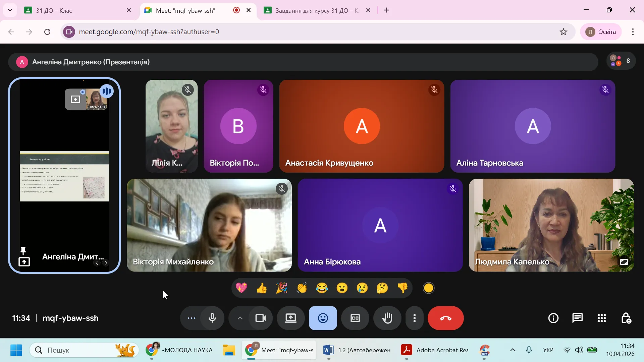Select Вікторія Михайленко video tile
The width and height of the screenshot is (644, 362).
tap(209, 225)
